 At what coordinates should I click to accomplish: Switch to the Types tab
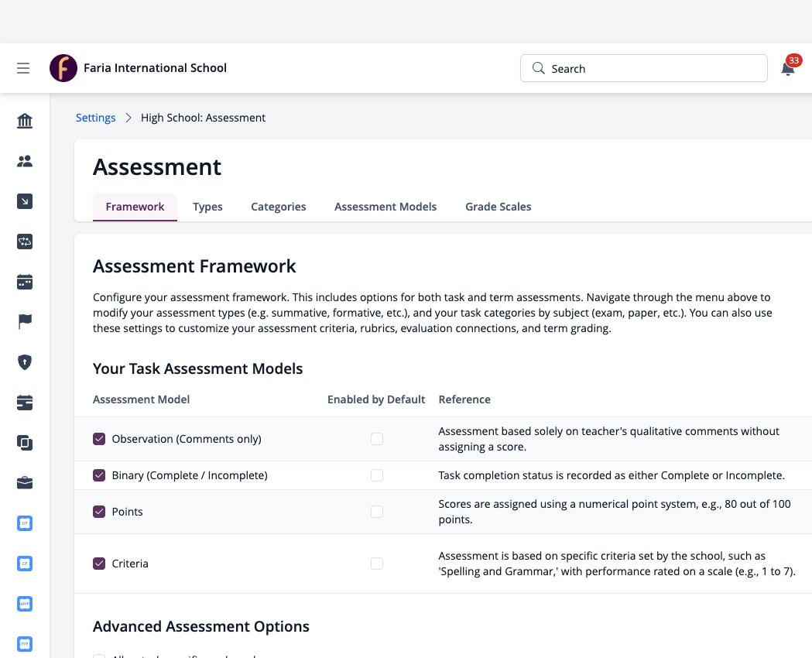[x=207, y=207]
